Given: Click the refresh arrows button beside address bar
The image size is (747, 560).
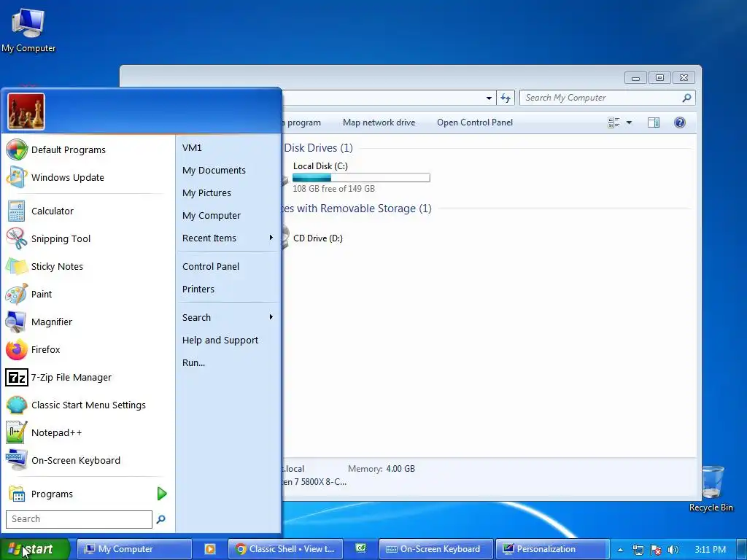Looking at the screenshot, I should (x=505, y=98).
